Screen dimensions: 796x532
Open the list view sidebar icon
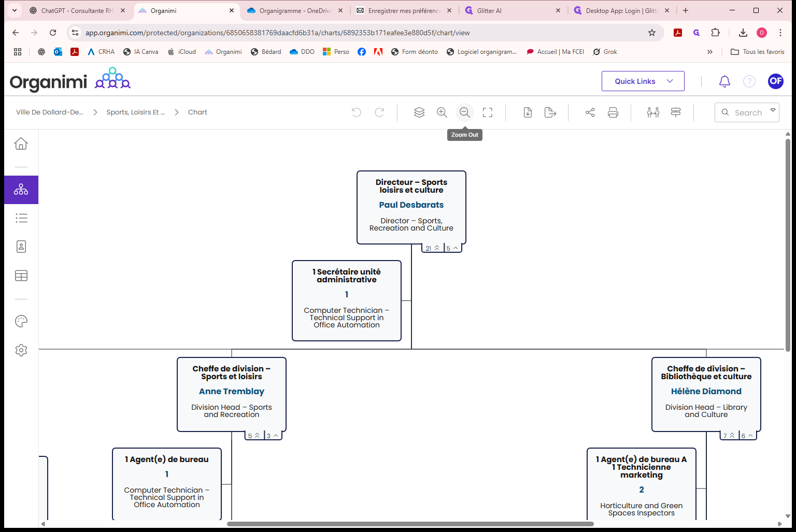pos(21,218)
